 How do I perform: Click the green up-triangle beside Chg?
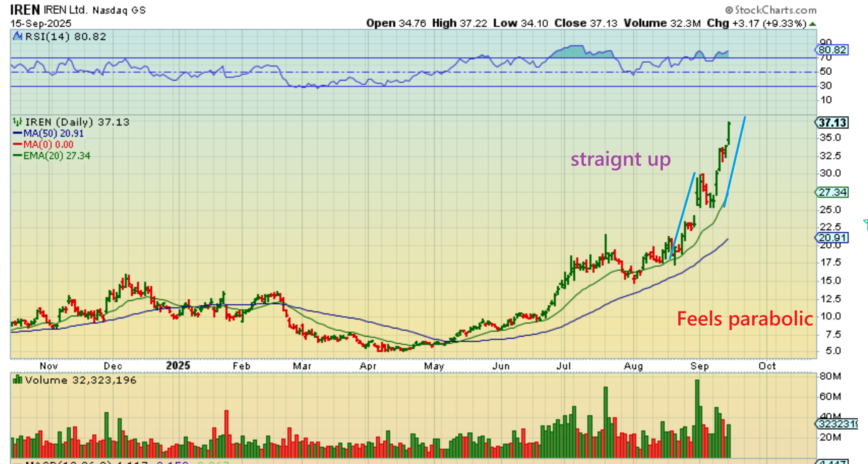812,24
